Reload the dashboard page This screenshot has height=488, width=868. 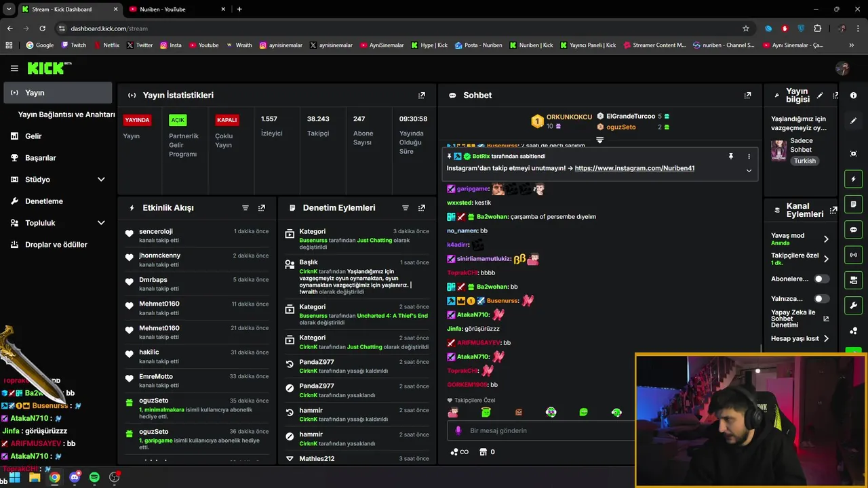42,28
